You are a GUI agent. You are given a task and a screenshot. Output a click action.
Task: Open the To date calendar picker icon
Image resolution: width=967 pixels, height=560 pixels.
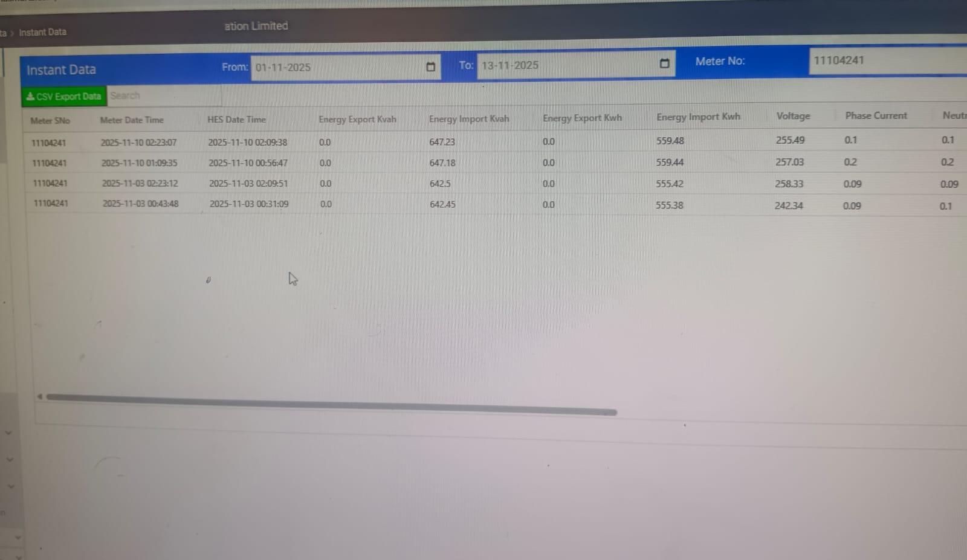click(x=665, y=63)
